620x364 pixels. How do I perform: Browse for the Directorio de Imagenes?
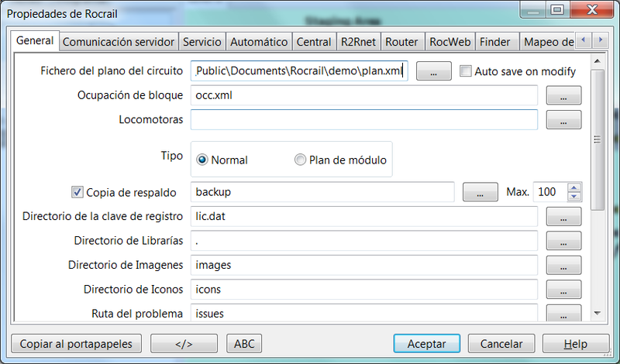563,265
